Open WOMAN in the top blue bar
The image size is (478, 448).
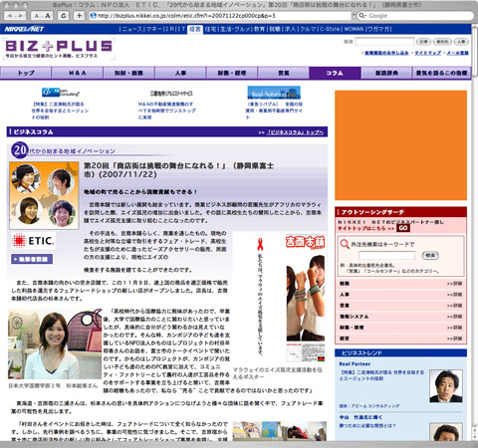click(x=354, y=29)
